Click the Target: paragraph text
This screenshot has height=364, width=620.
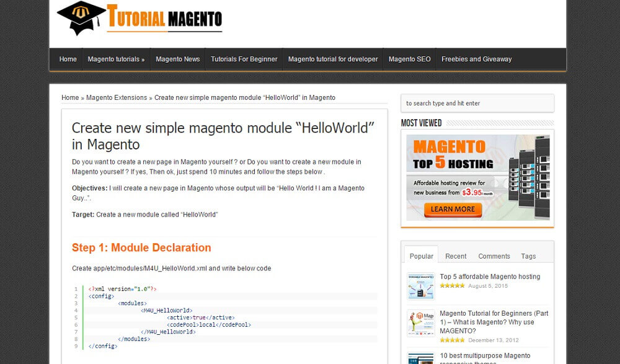click(144, 215)
